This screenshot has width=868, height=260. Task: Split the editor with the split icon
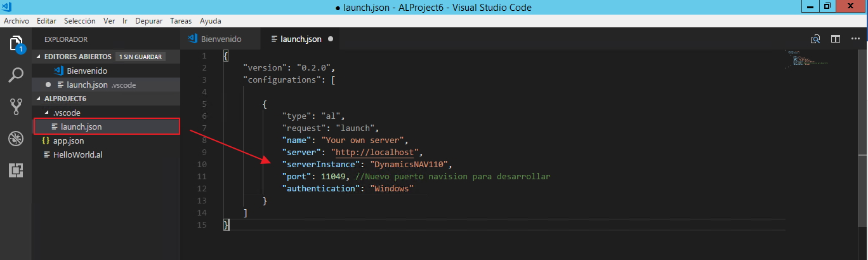coord(836,39)
